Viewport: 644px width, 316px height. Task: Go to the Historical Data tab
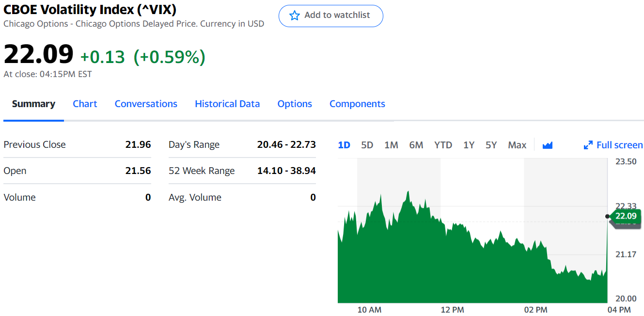(227, 104)
